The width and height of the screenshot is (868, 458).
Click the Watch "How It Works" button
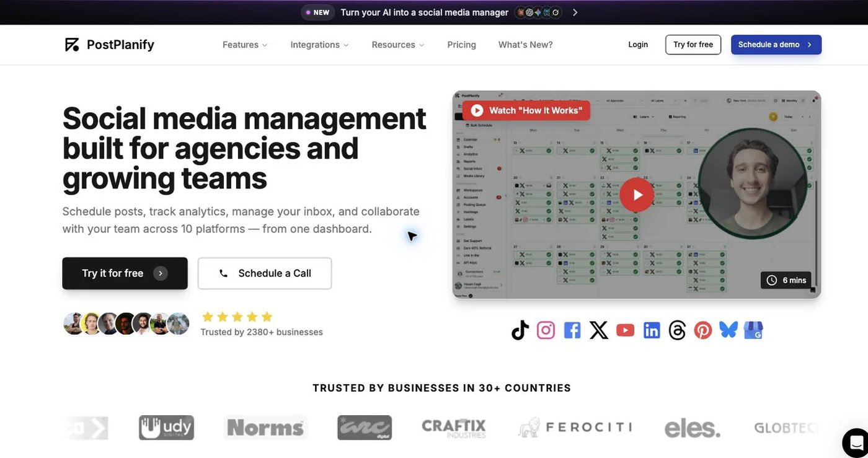tap(526, 110)
